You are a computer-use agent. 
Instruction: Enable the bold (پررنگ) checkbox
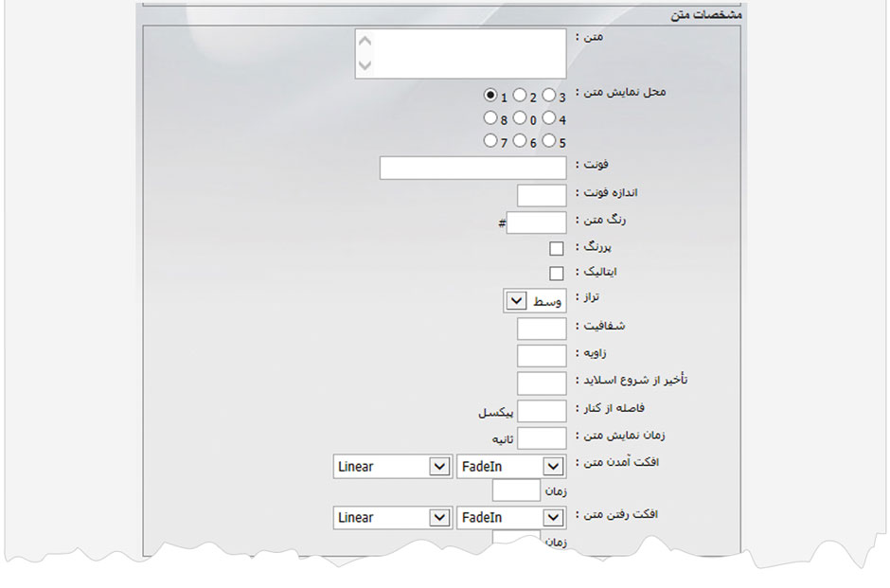(x=557, y=249)
